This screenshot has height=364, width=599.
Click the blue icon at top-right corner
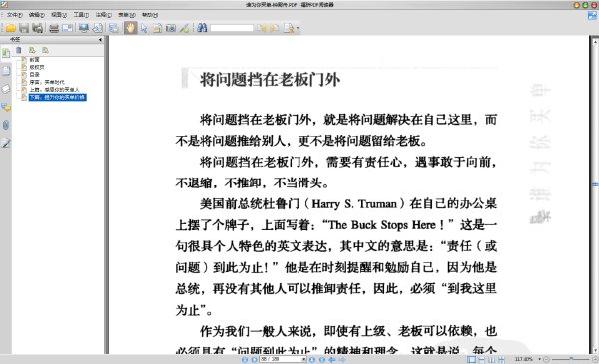pyautogui.click(x=592, y=15)
